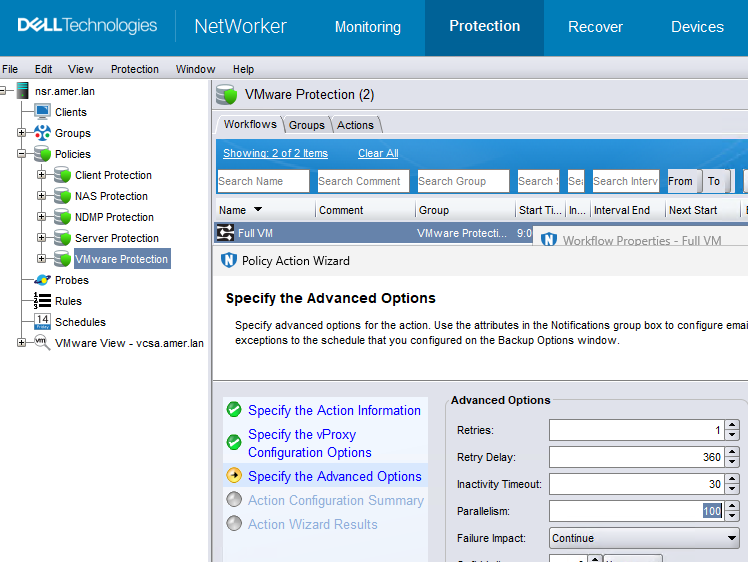Select the Groups tab

click(x=307, y=125)
